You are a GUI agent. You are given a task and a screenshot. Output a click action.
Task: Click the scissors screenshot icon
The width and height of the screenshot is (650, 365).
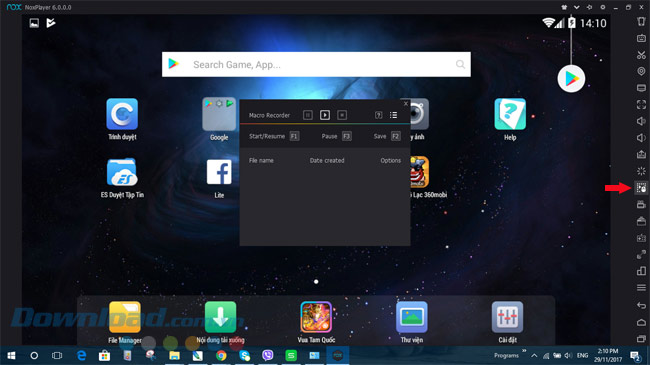pyautogui.click(x=641, y=55)
